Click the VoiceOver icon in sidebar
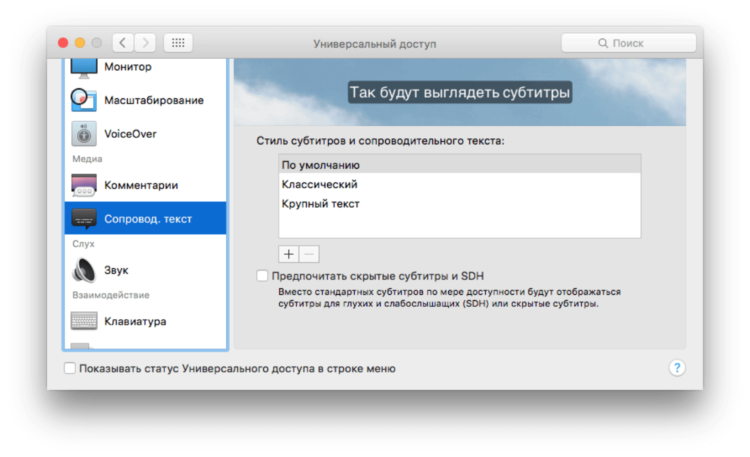750x457 pixels. [x=84, y=134]
